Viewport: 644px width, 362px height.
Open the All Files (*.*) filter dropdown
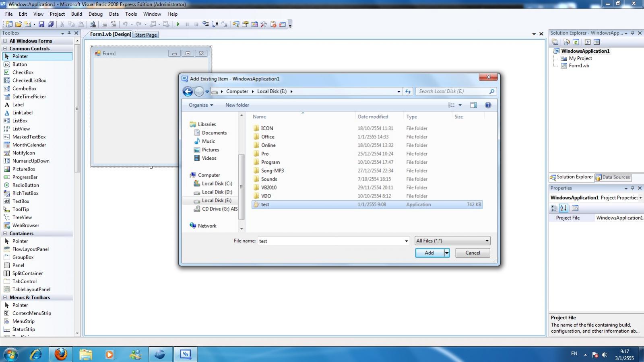(452, 241)
